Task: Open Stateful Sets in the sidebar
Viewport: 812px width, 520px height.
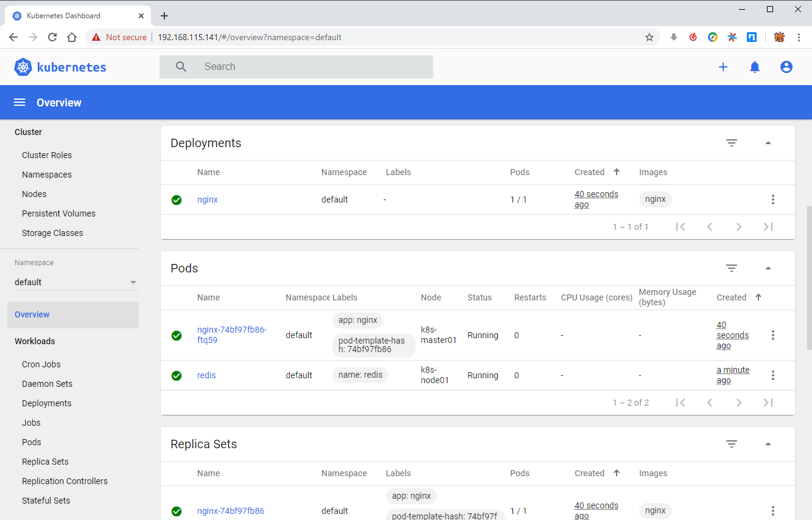Action: point(46,501)
